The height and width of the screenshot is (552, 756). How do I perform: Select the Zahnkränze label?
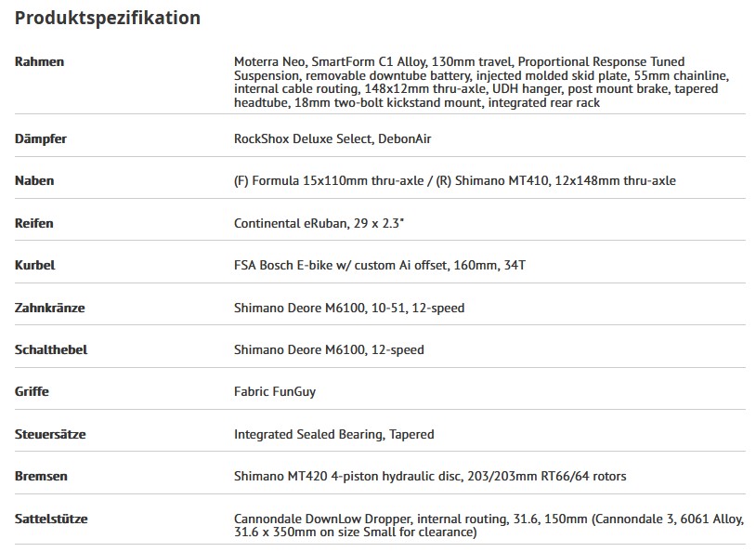coord(49,308)
